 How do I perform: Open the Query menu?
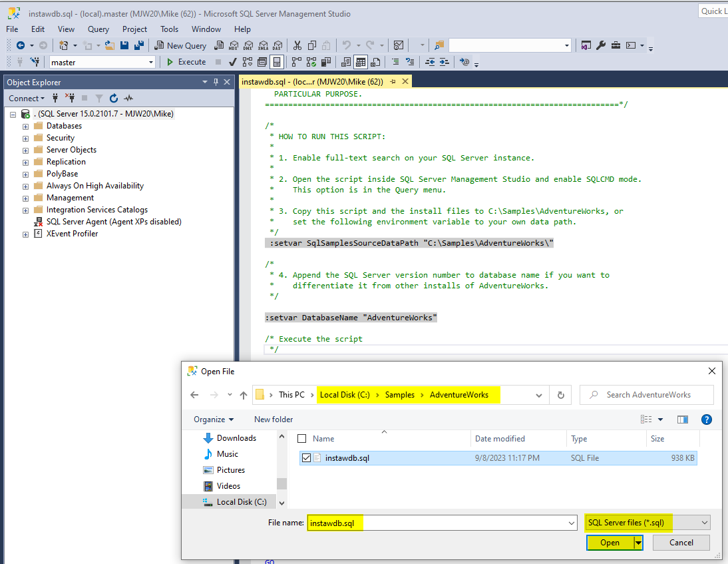(x=98, y=29)
